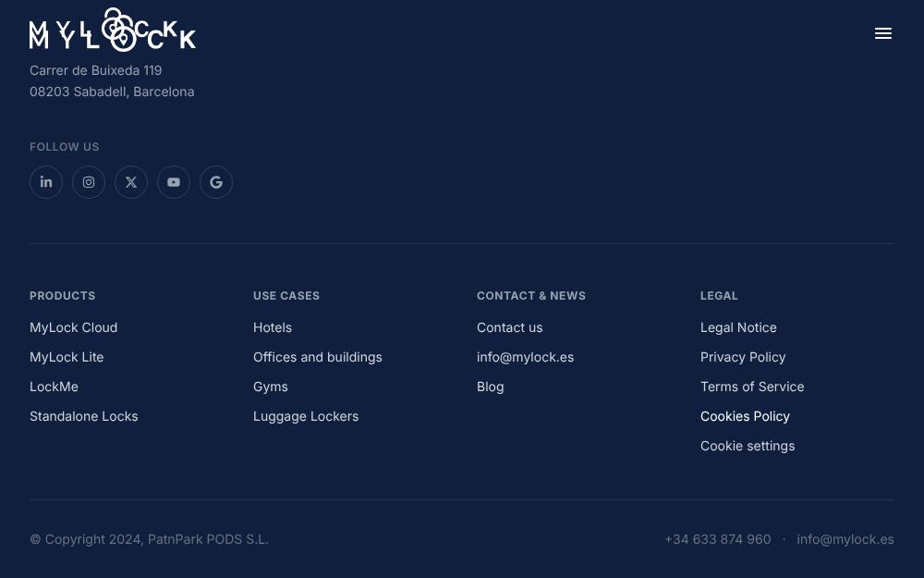Select the LockMe product link

pos(54,387)
